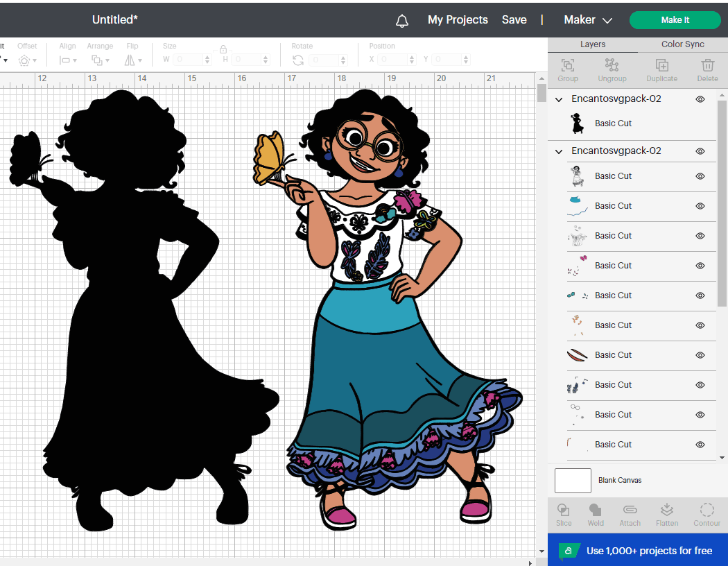Viewport: 728px width, 566px height.
Task: Click the Delete trash icon
Action: [708, 65]
